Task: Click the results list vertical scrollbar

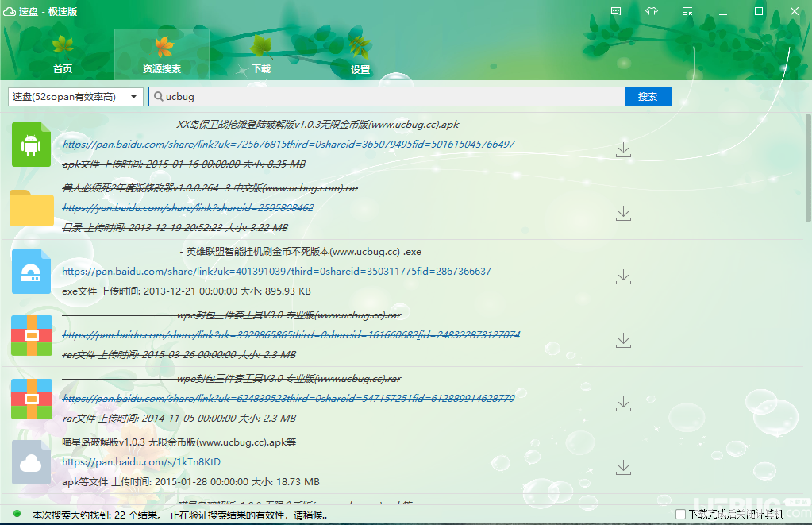Action: (808, 168)
